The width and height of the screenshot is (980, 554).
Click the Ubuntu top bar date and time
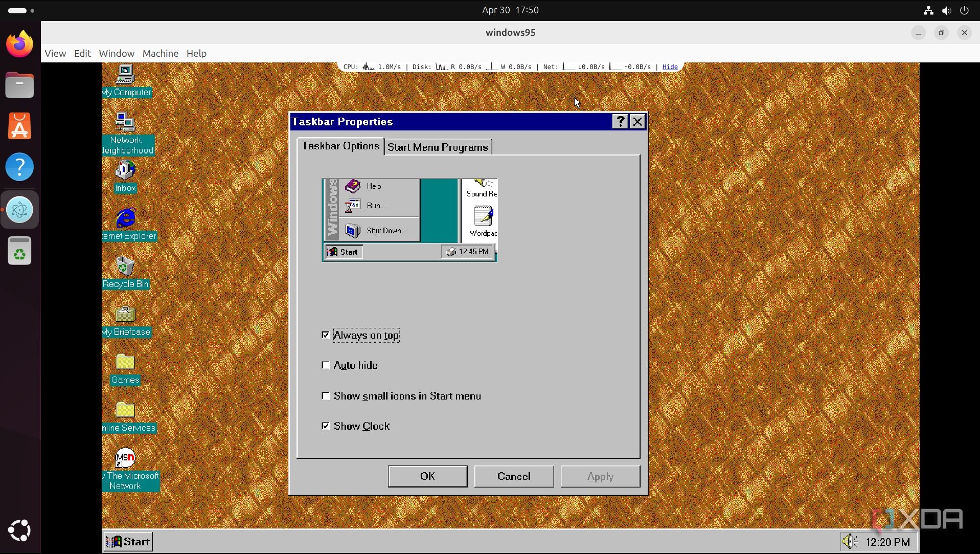point(510,10)
